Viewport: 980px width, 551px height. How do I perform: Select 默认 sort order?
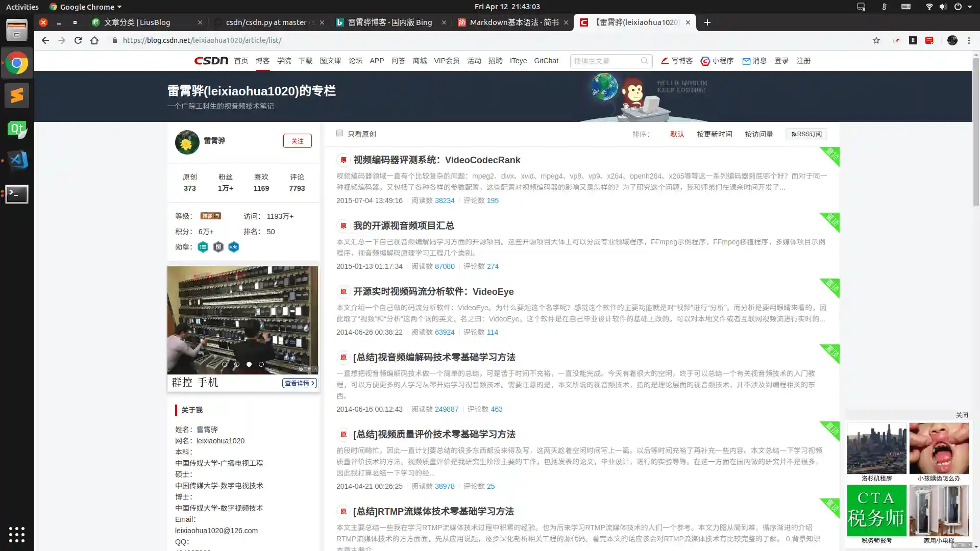(677, 134)
